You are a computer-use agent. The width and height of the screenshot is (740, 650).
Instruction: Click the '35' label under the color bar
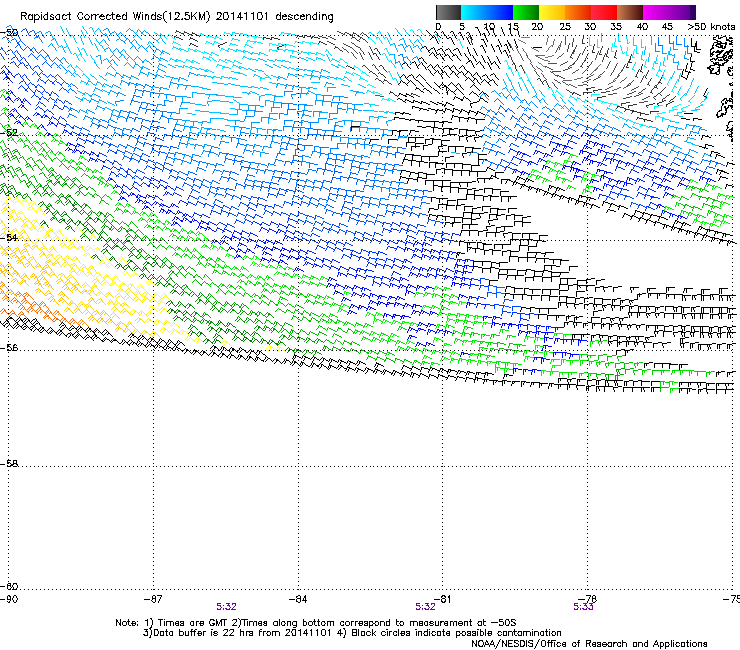pos(616,27)
